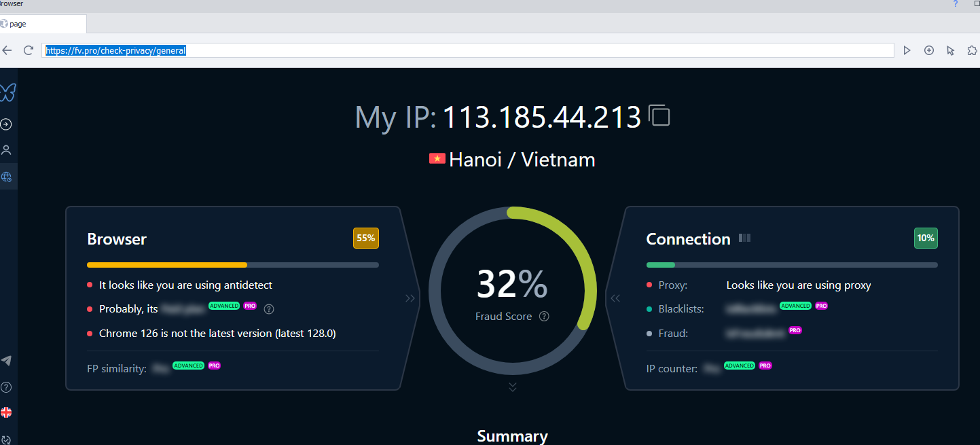The height and width of the screenshot is (445, 980).
Task: Click the ADVANCED badge next to Blacklists
Action: (x=796, y=306)
